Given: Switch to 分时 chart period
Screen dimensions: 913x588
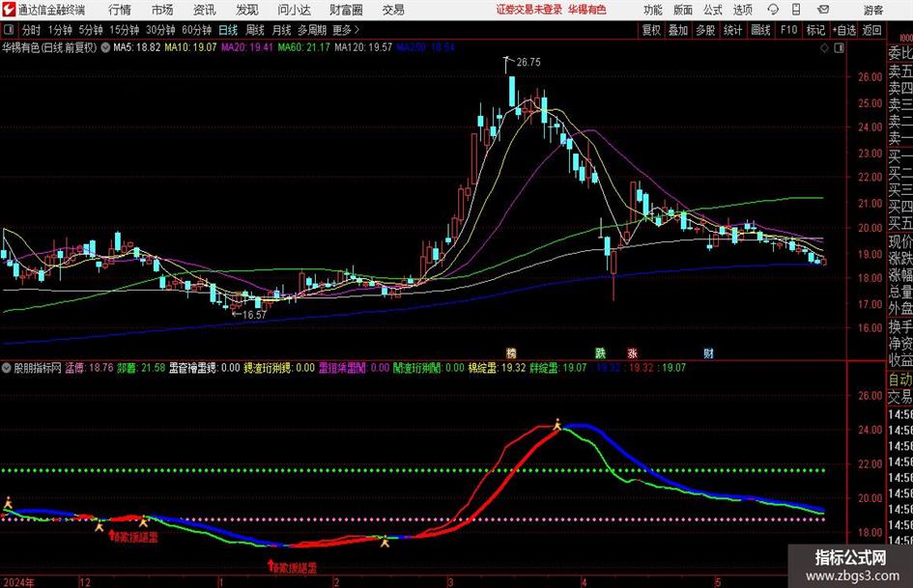Looking at the screenshot, I should [x=32, y=30].
